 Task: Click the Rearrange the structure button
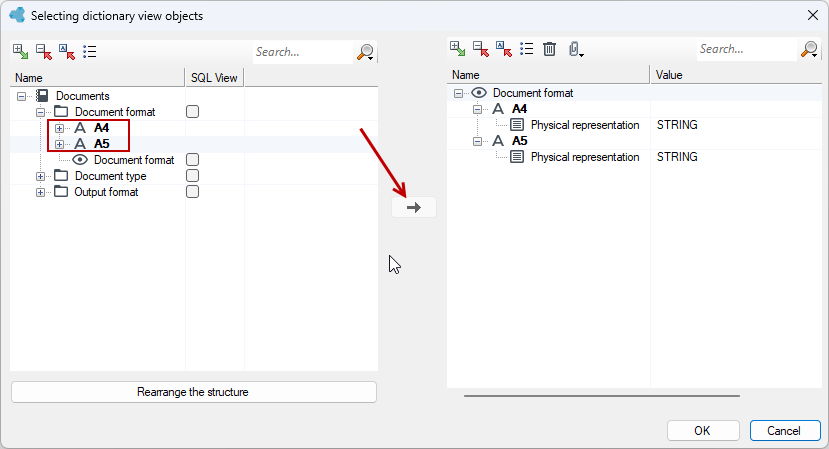[194, 392]
